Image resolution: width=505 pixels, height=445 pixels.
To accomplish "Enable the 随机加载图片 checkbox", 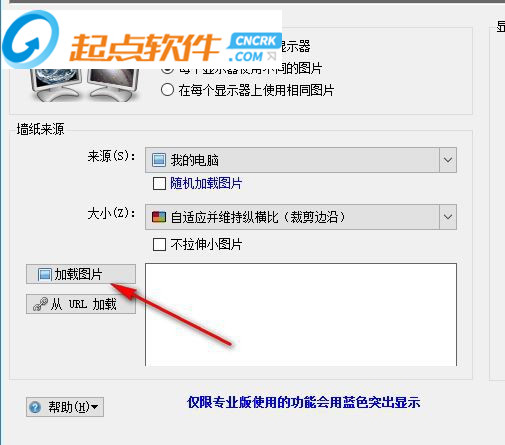I will pos(159,183).
